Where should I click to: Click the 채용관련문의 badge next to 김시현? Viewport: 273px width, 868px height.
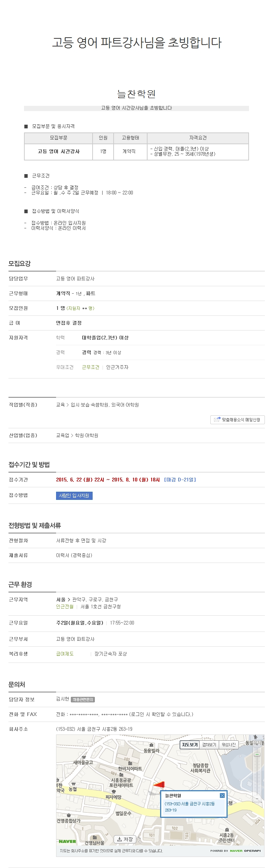83,699
